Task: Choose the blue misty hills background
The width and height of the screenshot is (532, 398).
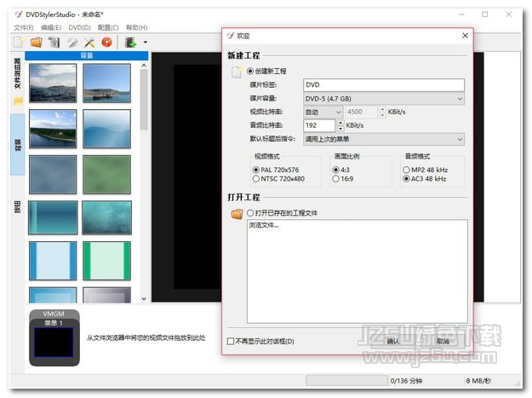Action: [106, 129]
